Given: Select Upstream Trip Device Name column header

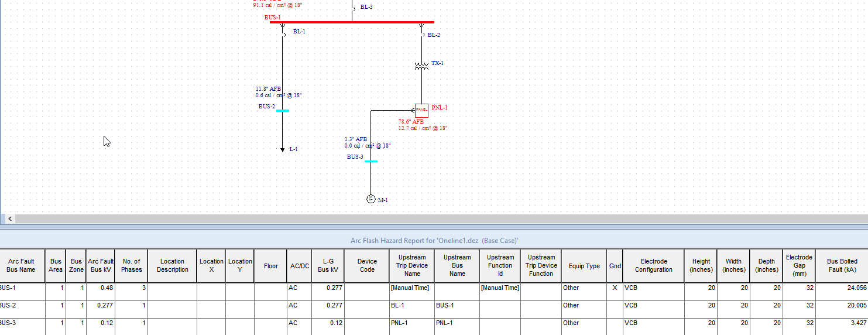Looking at the screenshot, I should tap(412, 266).
